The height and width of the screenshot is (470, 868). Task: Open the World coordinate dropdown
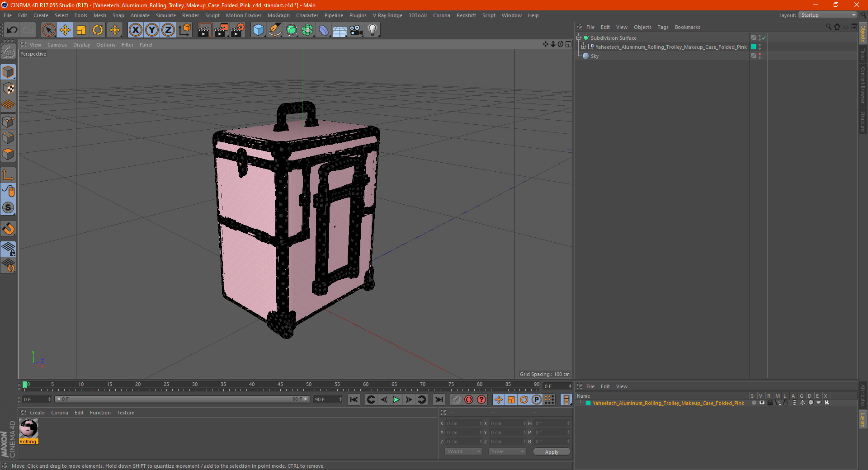[463, 451]
